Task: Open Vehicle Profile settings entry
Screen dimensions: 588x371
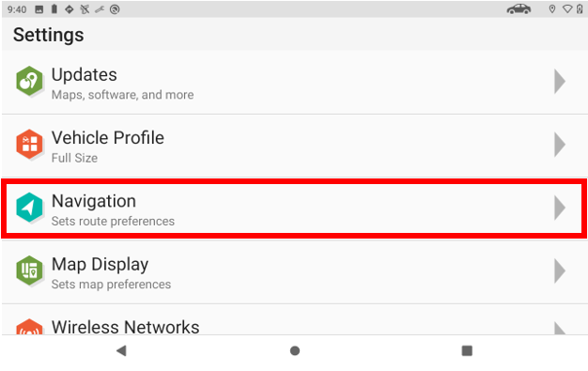Action: (294, 146)
